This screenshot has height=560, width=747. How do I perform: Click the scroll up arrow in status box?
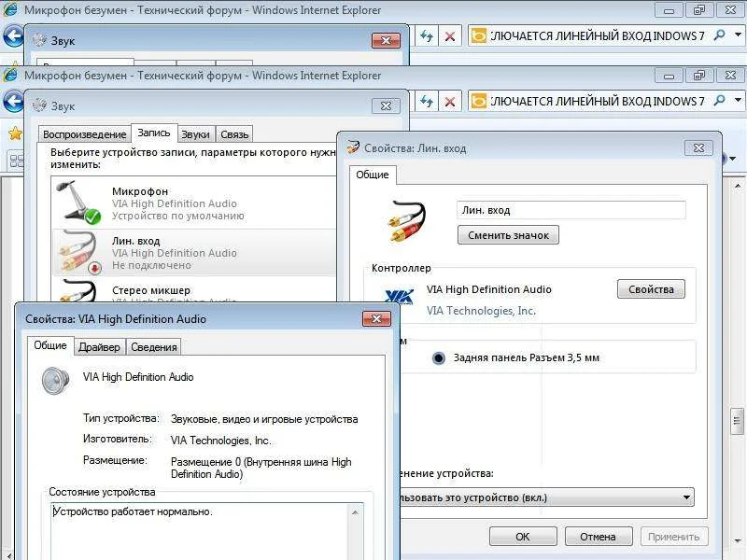tap(355, 512)
